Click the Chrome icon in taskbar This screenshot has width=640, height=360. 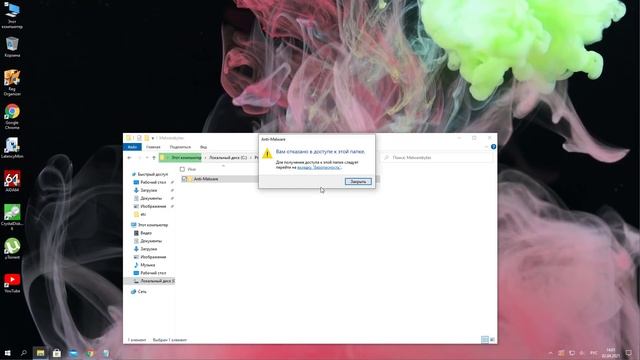coord(90,353)
